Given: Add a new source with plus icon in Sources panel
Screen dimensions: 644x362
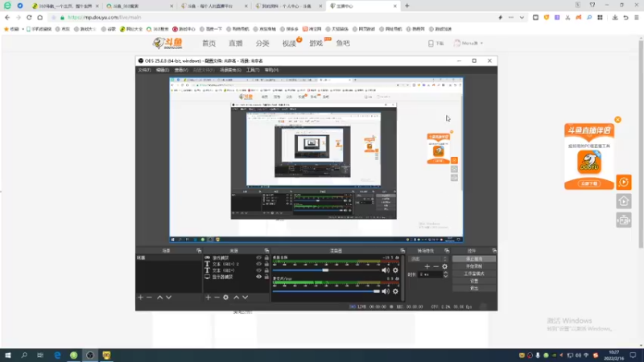Looking at the screenshot, I should [x=208, y=297].
